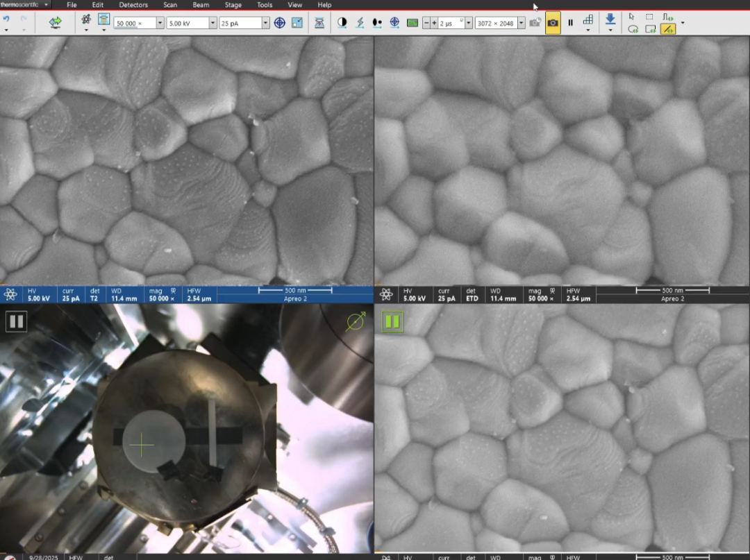Screen dimensions: 750x560
Task: Open the beam current 25 pA dropdown
Action: pos(265,23)
